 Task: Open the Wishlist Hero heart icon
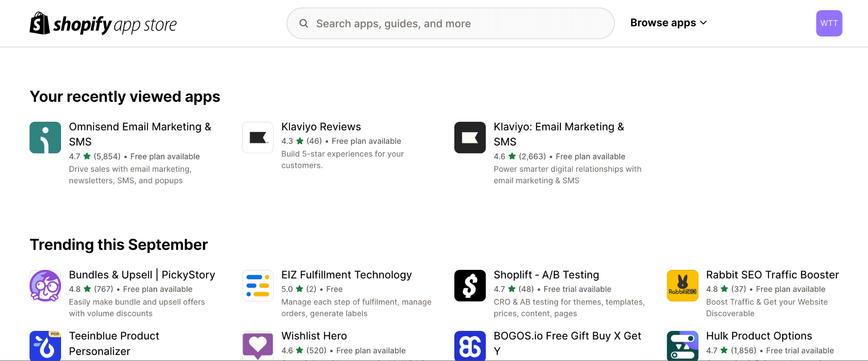click(x=258, y=346)
